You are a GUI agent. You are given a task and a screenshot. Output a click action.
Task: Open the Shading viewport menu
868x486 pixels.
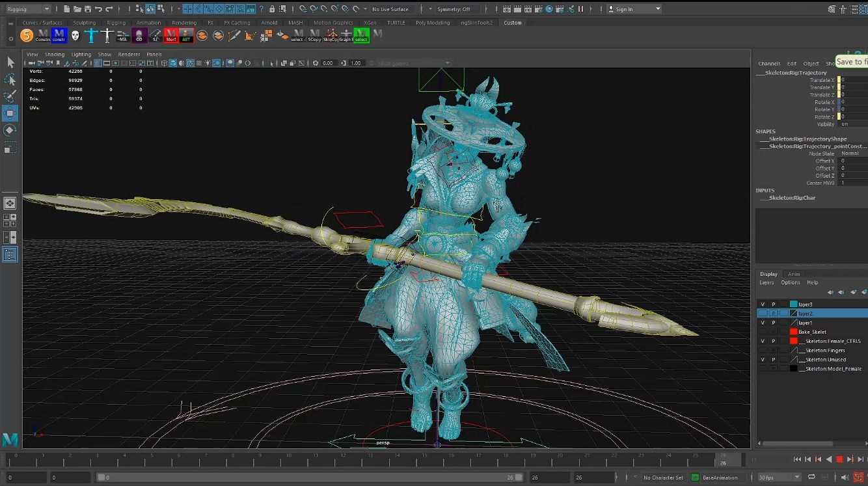55,55
